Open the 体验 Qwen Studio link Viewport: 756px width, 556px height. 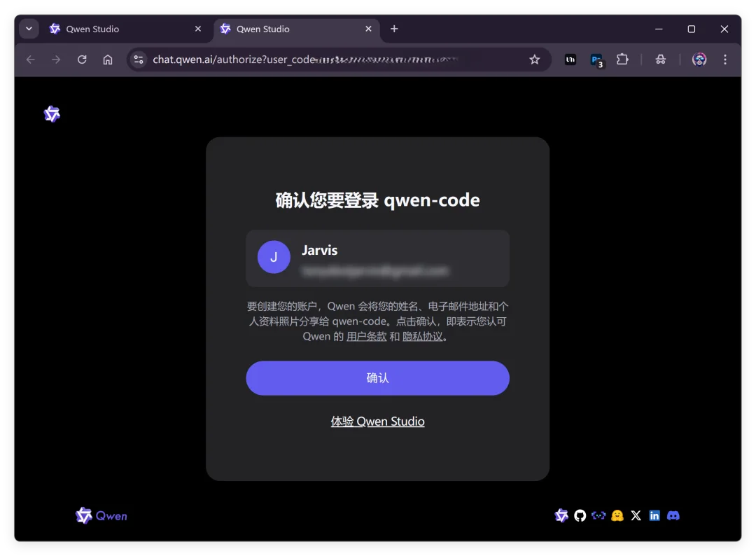[x=377, y=421]
